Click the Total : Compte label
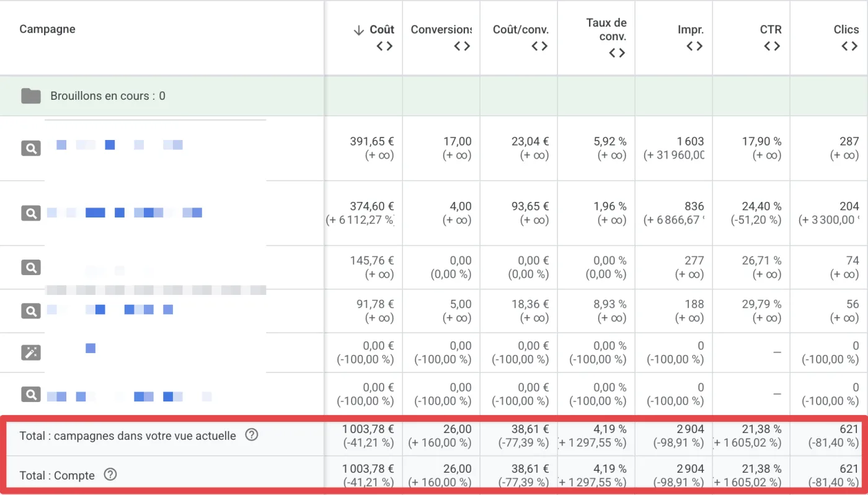This screenshot has height=495, width=868. tap(57, 476)
